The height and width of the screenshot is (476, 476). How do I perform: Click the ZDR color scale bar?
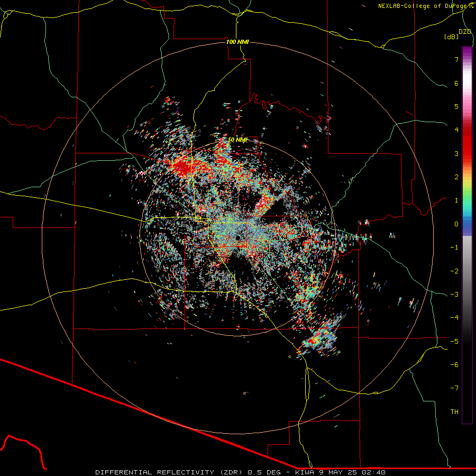pyautogui.click(x=467, y=235)
